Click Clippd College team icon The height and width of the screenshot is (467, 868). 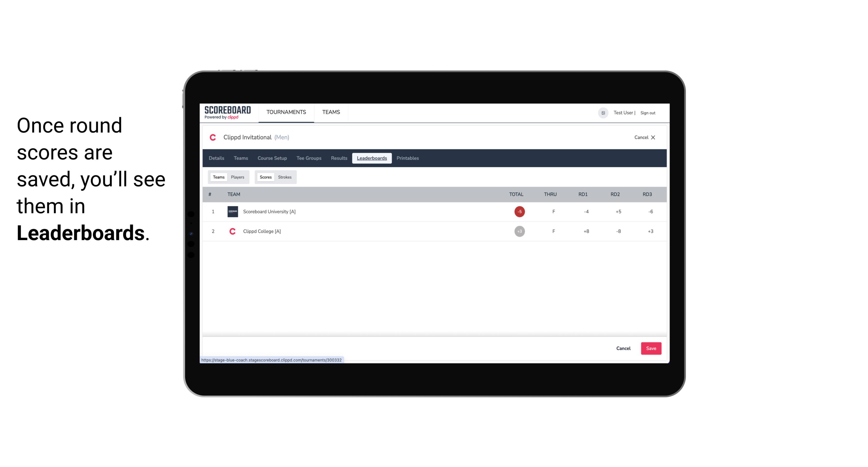[x=232, y=231]
